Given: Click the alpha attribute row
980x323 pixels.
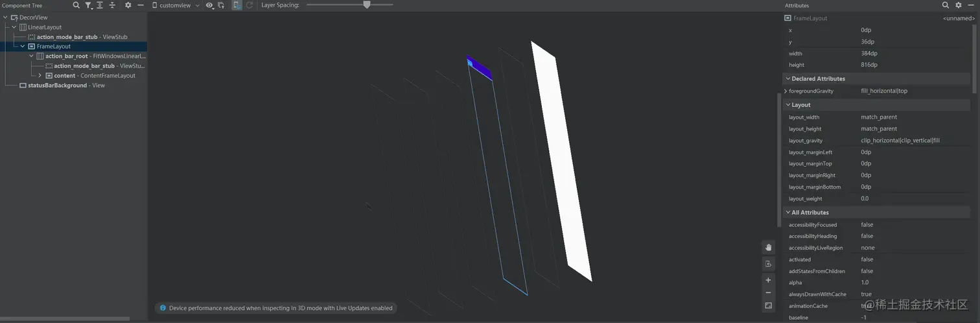Looking at the screenshot, I should coord(876,283).
